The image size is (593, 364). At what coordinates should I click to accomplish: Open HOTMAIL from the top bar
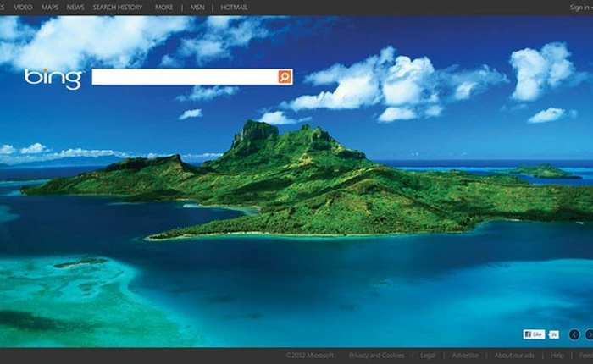(x=234, y=7)
